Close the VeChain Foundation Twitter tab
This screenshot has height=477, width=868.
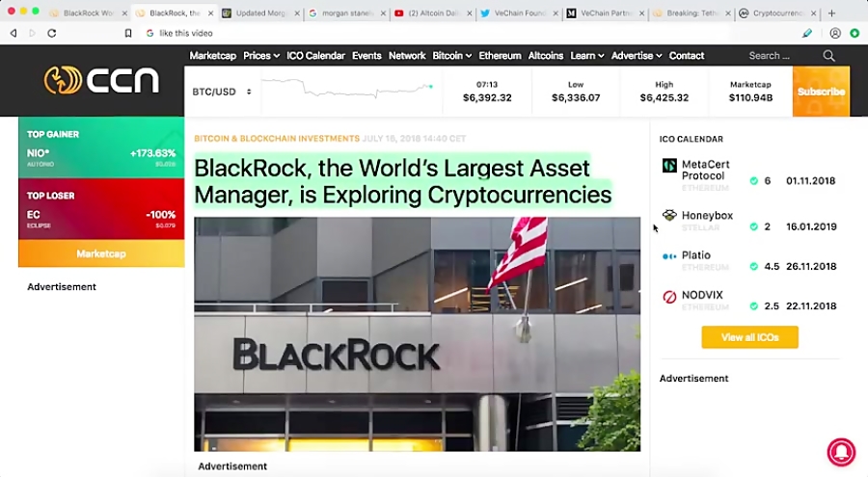(556, 13)
